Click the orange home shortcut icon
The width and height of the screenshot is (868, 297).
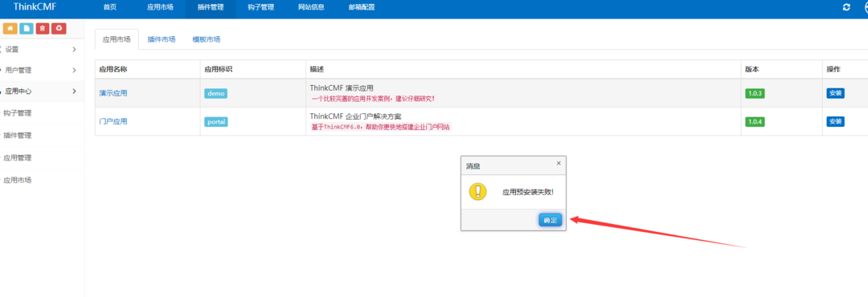(10, 29)
